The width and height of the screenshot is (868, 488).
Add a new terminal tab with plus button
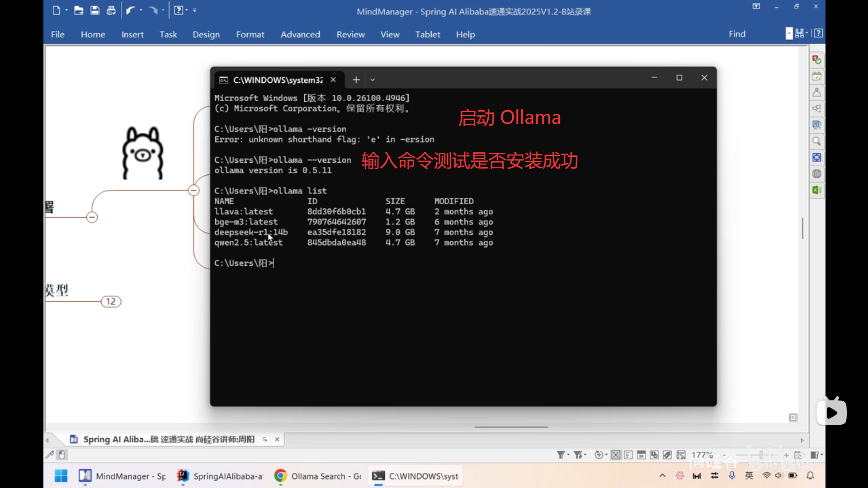point(356,80)
